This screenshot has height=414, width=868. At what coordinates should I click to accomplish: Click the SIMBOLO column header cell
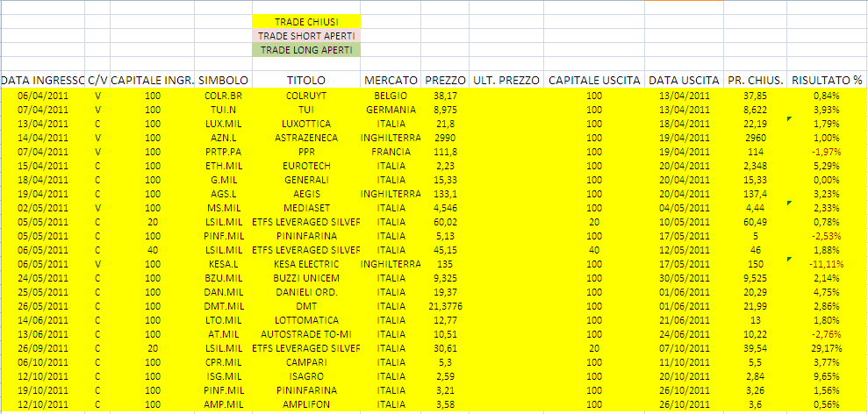tap(222, 80)
